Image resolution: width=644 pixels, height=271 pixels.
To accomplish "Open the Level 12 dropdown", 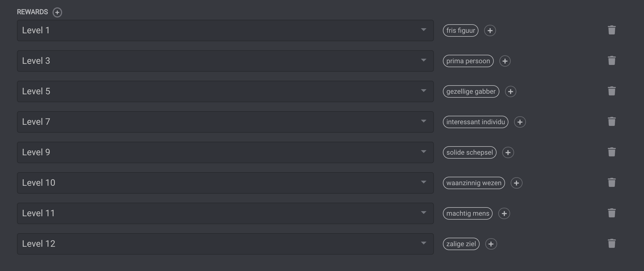I will coord(423,243).
